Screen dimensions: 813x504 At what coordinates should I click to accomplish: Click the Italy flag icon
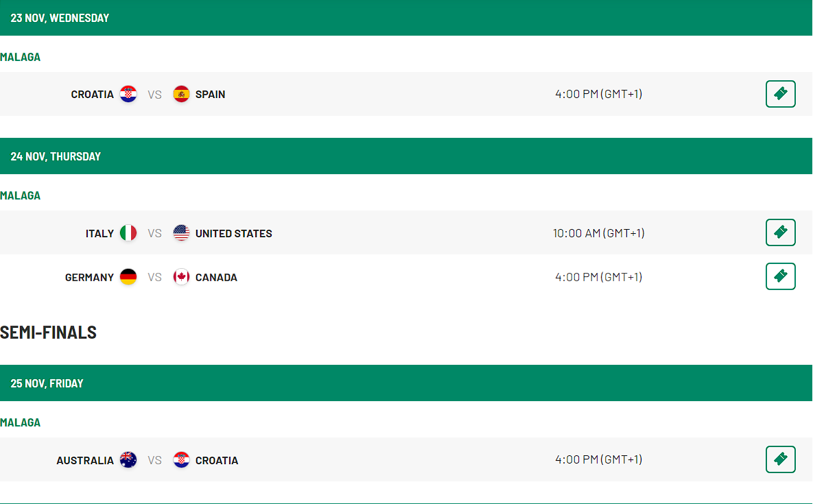pos(128,232)
